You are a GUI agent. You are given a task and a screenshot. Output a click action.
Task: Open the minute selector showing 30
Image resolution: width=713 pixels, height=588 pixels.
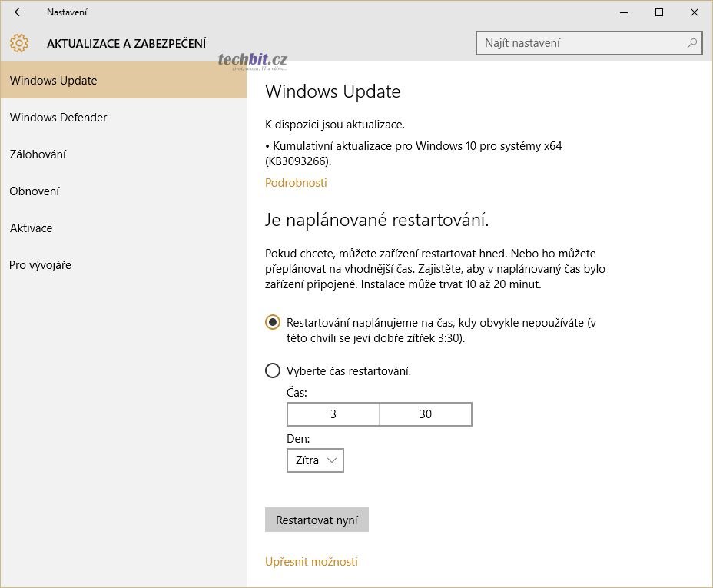(x=426, y=414)
